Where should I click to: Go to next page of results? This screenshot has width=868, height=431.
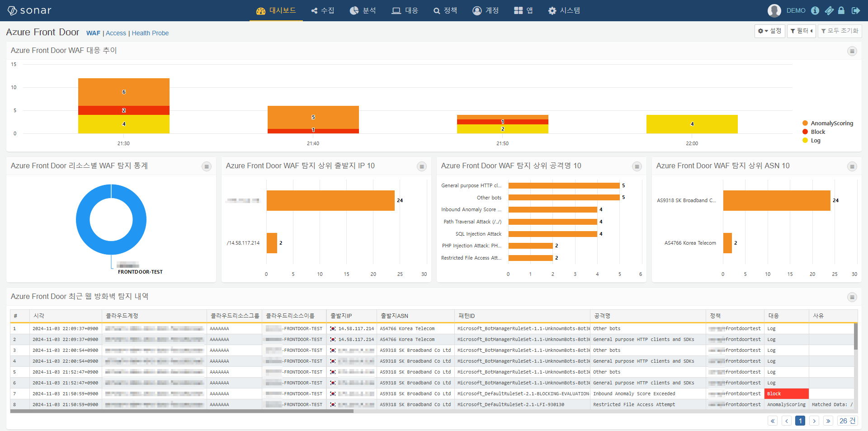[x=814, y=421]
